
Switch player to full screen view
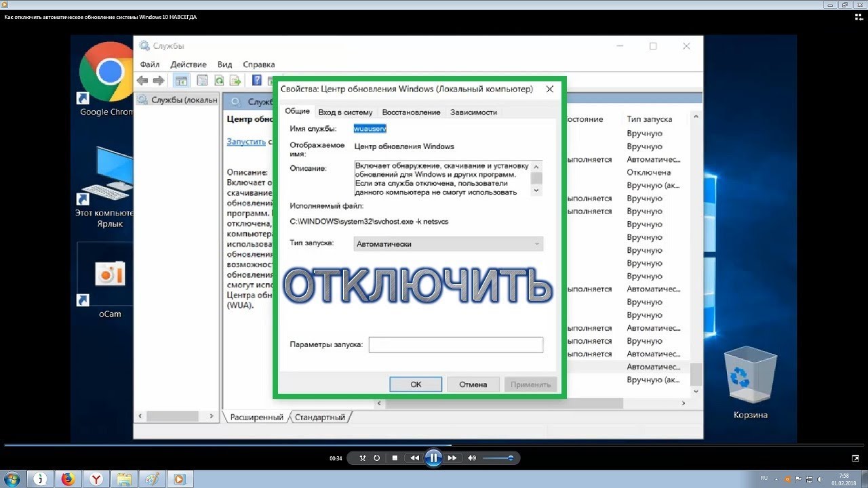[x=855, y=458]
